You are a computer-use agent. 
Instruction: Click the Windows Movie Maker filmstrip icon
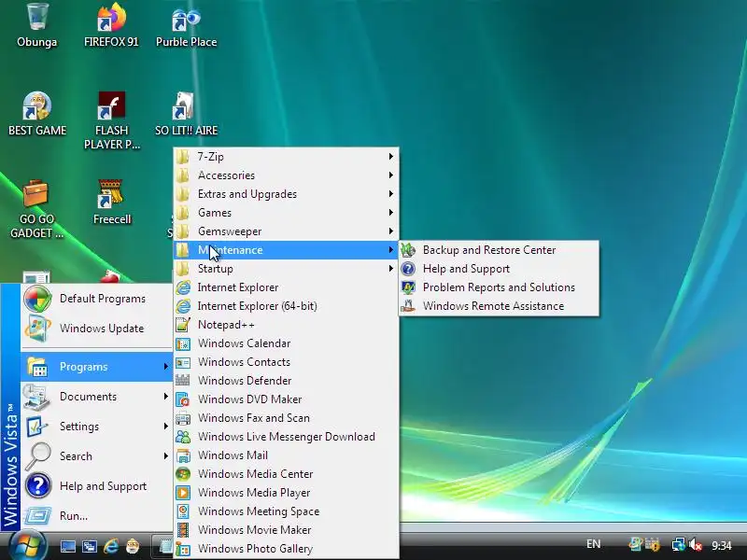click(183, 529)
